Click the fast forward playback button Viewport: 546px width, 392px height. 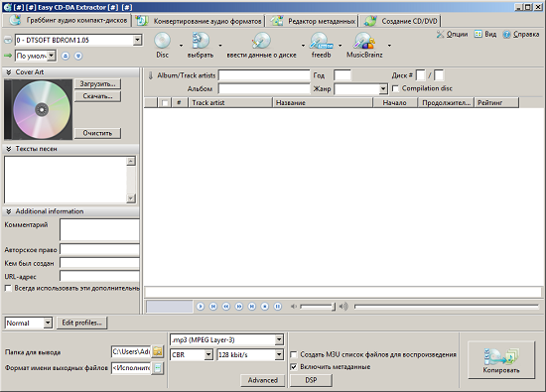[239, 307]
